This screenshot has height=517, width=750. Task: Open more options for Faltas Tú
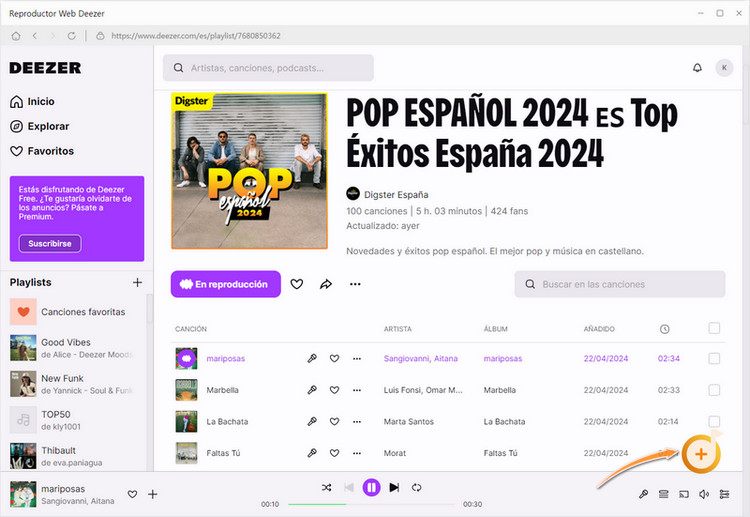tap(357, 453)
